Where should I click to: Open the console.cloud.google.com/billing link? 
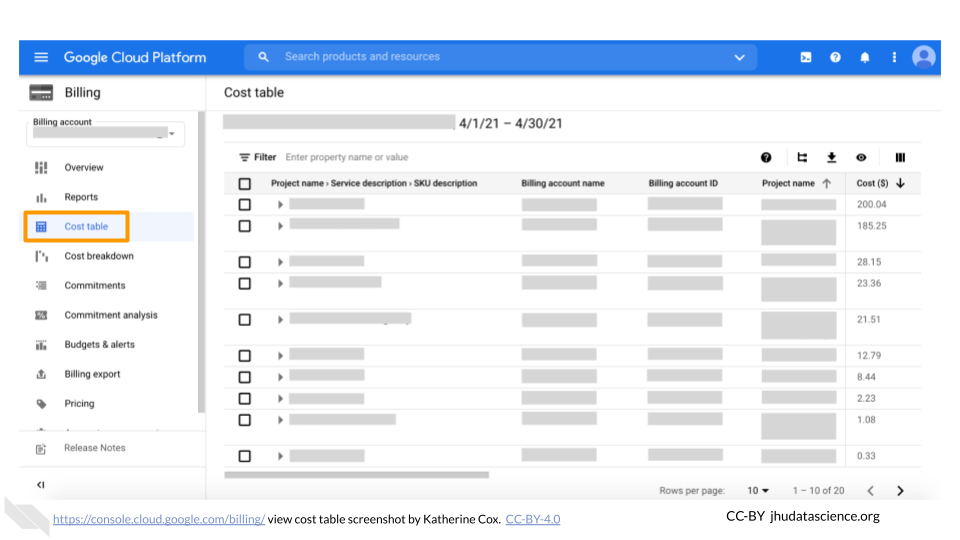pos(159,519)
